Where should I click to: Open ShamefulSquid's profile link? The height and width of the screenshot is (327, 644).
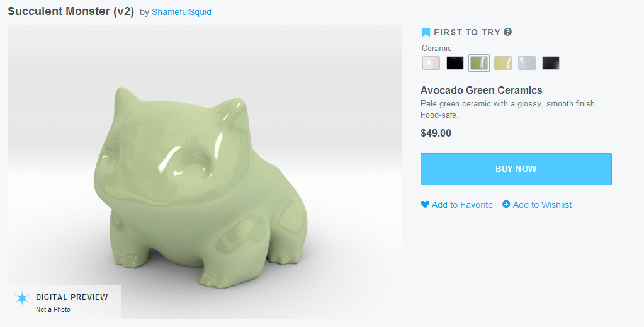tap(181, 12)
